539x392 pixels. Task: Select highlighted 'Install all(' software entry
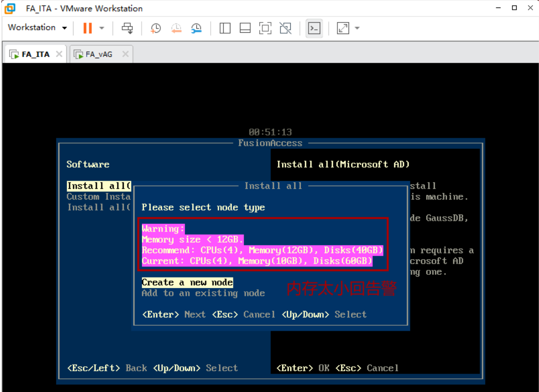[99, 186]
